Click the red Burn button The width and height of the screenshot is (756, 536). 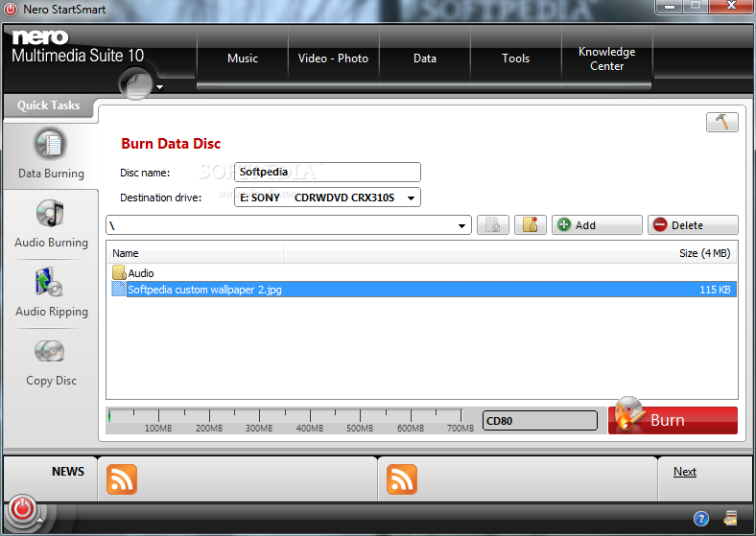click(673, 420)
